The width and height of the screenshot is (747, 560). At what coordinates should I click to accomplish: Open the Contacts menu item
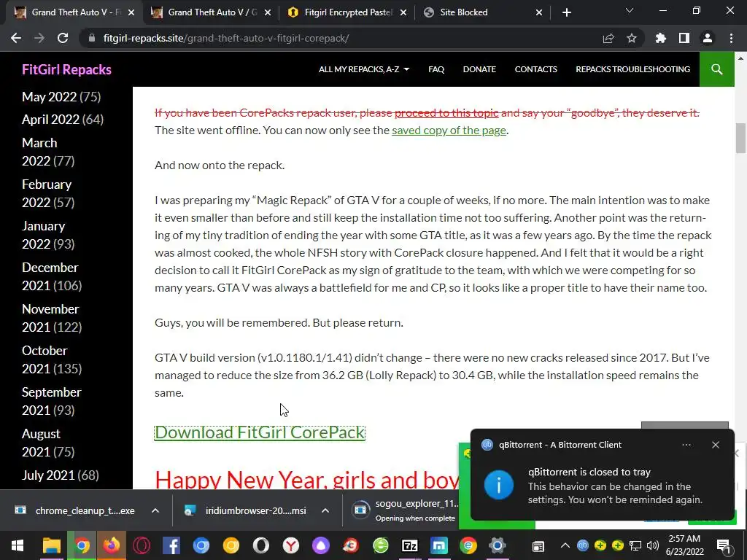pyautogui.click(x=535, y=69)
